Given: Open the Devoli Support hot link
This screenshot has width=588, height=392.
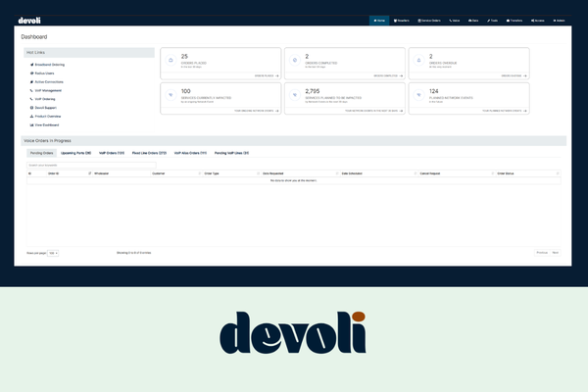Looking at the screenshot, I should point(43,108).
